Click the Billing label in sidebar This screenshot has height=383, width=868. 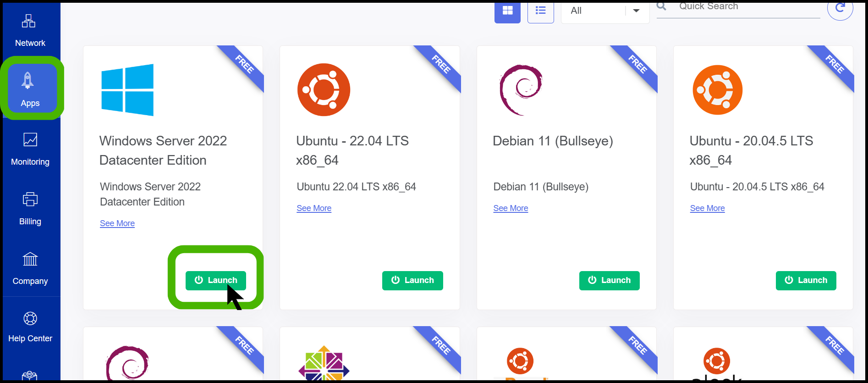click(x=30, y=222)
